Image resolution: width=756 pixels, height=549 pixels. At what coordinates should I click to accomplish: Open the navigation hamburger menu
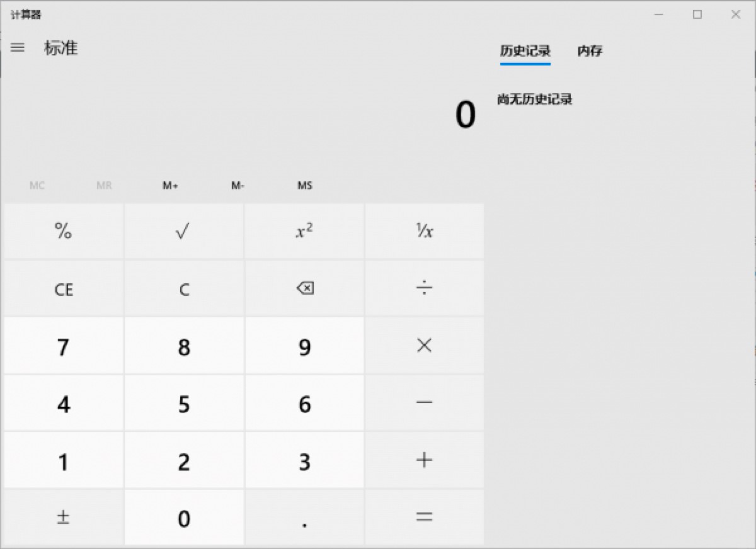18,48
